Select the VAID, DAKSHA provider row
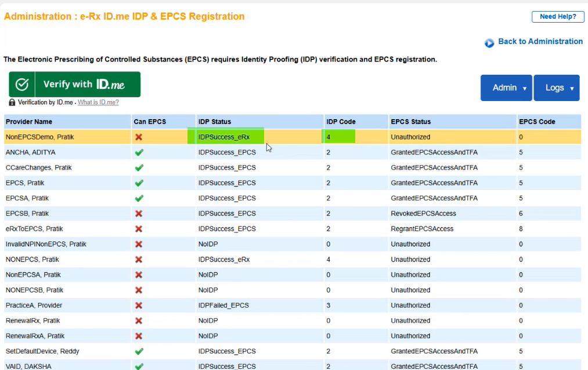The height and width of the screenshot is (370, 588). pyautogui.click(x=28, y=367)
